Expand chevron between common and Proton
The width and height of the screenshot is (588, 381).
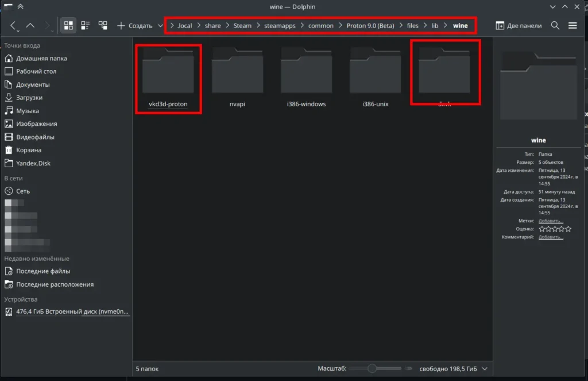pyautogui.click(x=340, y=25)
